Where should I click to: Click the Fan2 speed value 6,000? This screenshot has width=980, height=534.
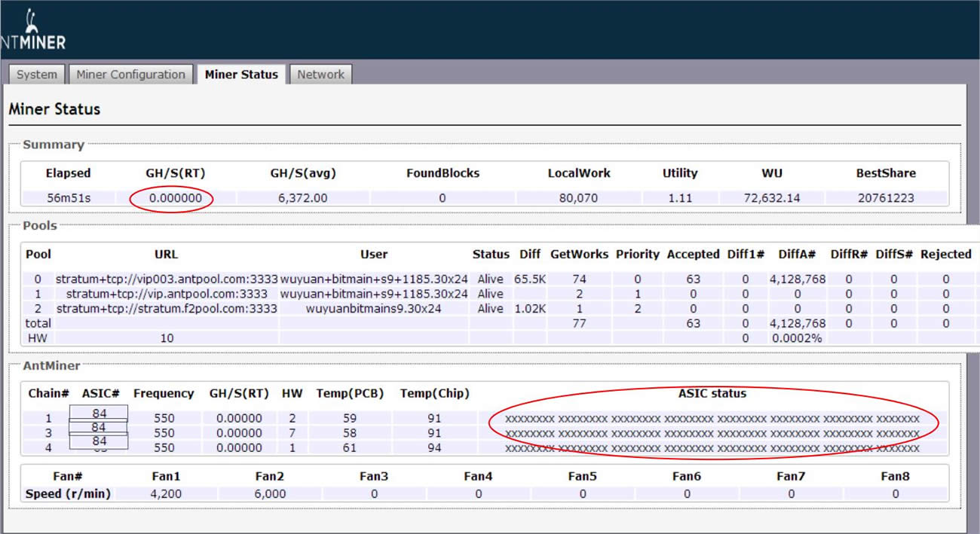pyautogui.click(x=269, y=494)
